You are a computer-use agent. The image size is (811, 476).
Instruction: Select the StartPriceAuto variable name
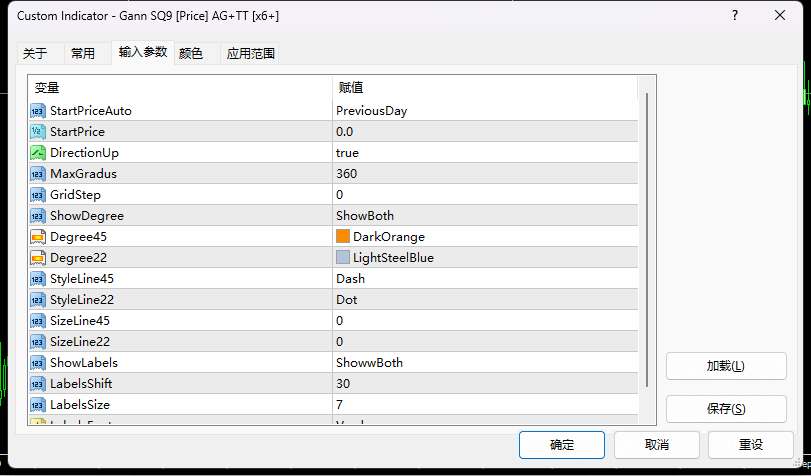[91, 111]
